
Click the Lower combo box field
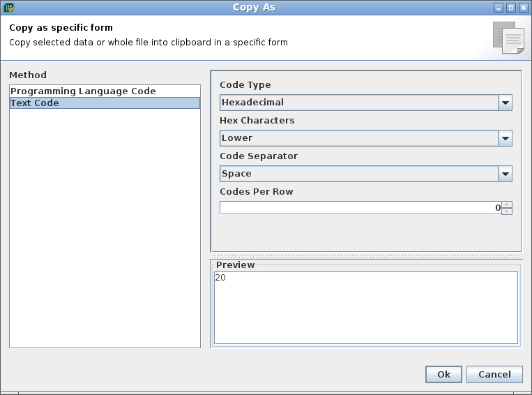coord(359,138)
